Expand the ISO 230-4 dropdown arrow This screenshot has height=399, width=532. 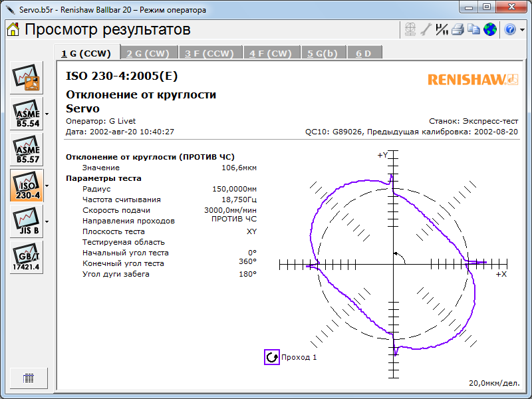(x=47, y=186)
